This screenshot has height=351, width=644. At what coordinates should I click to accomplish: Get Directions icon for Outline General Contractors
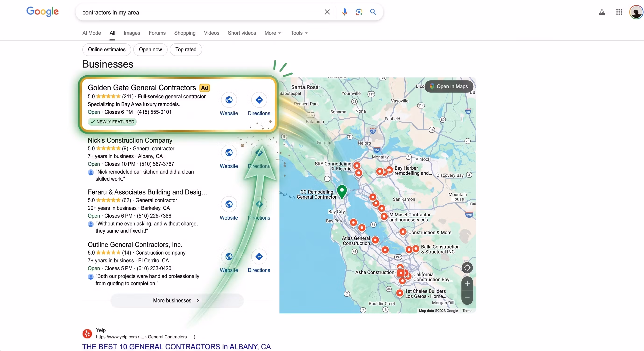tap(259, 256)
